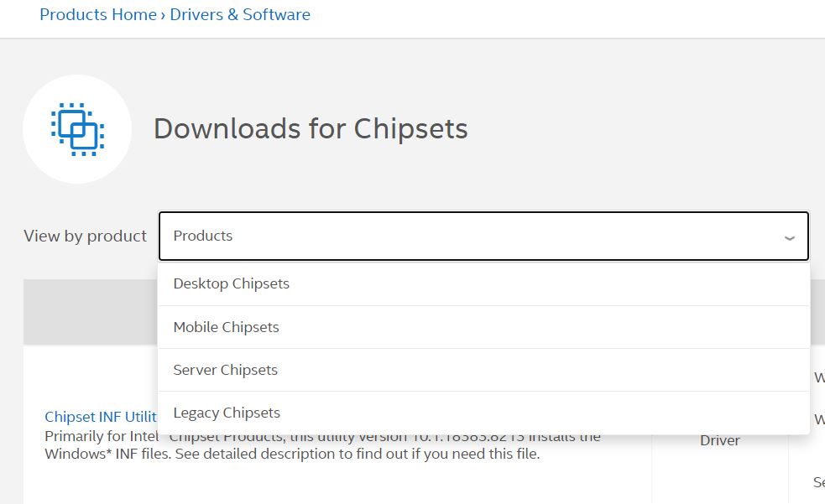Click the breadcrumb separator arrow

162,14
